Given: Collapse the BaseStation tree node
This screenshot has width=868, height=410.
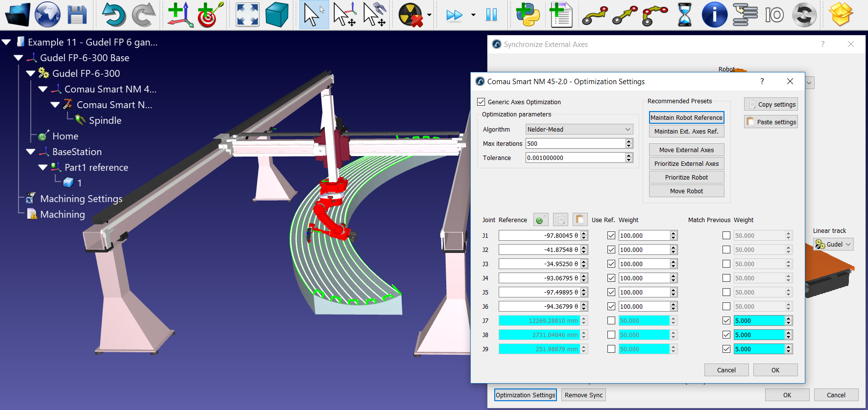Looking at the screenshot, I should [30, 152].
